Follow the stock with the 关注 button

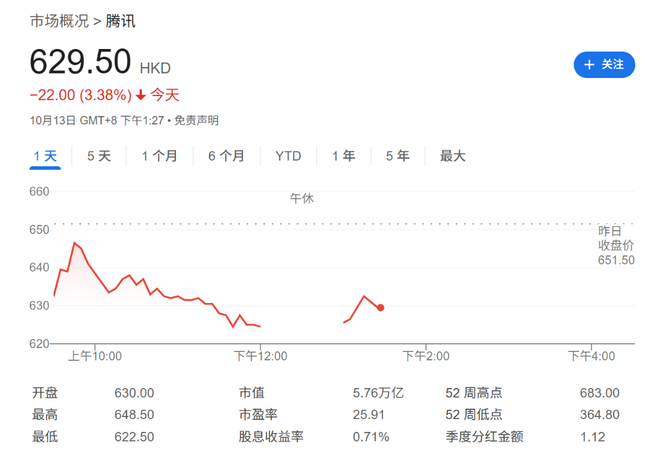[x=604, y=64]
